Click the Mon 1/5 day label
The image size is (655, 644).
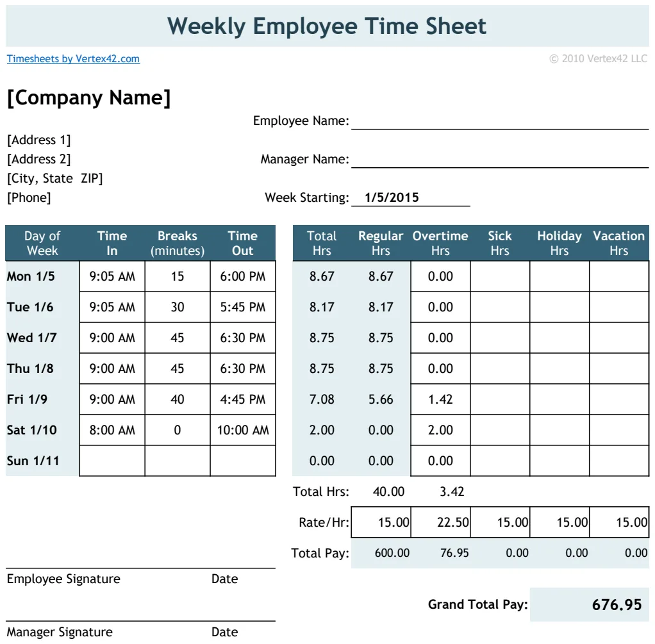click(x=31, y=276)
